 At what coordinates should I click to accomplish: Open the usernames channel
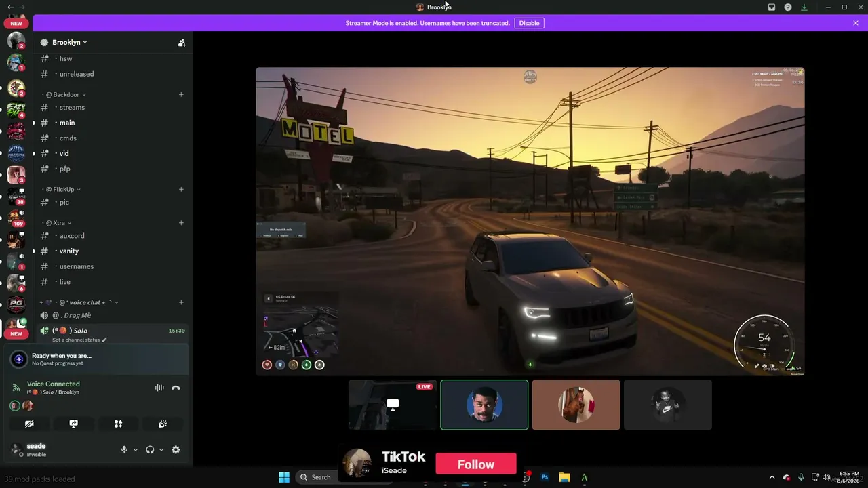(112, 266)
